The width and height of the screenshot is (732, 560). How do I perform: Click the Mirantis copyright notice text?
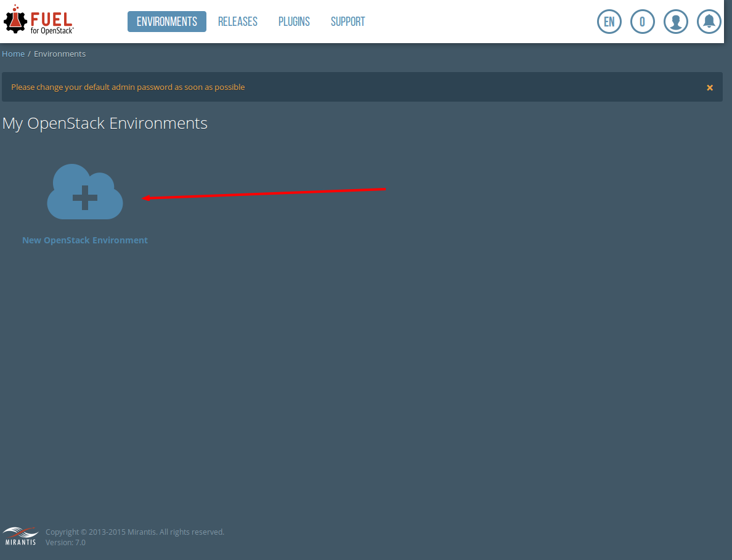coord(135,532)
